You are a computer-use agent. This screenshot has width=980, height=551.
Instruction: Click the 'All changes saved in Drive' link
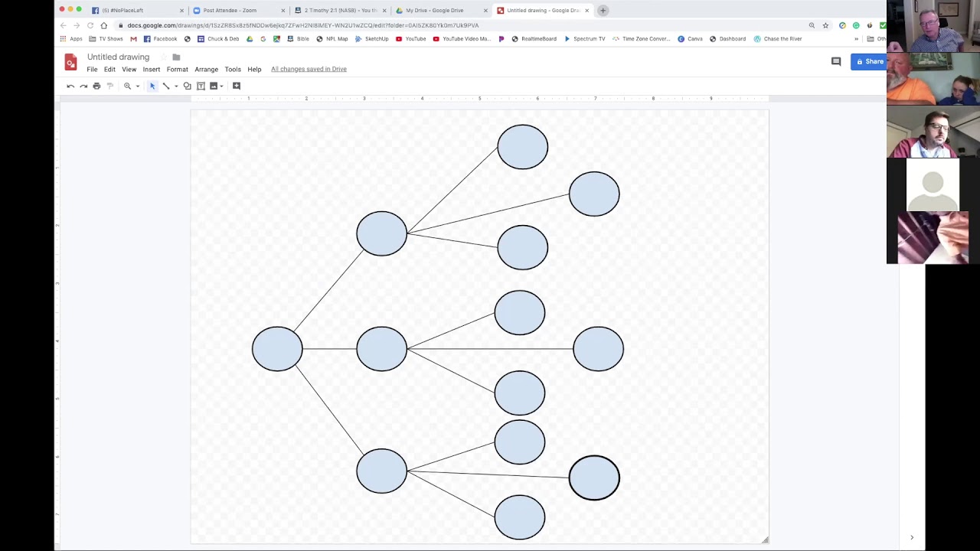pos(309,69)
